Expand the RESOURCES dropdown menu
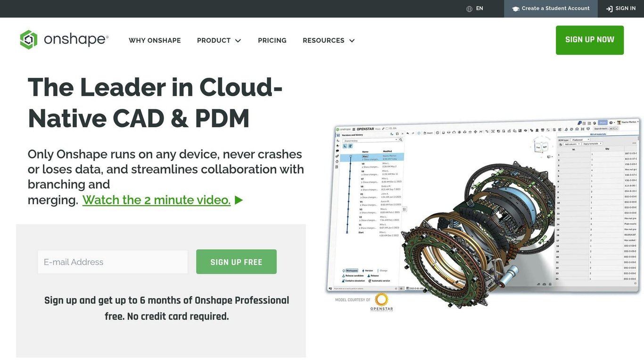The image size is (644, 362). 329,41
